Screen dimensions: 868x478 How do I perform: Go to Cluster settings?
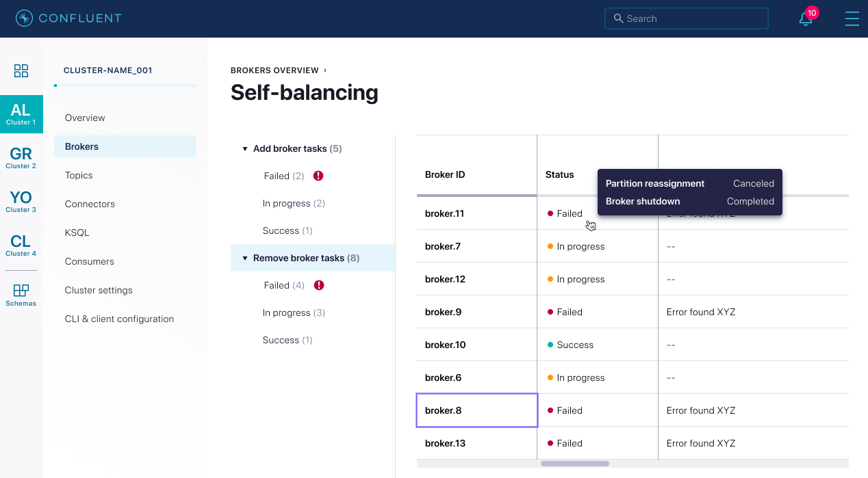pos(99,290)
